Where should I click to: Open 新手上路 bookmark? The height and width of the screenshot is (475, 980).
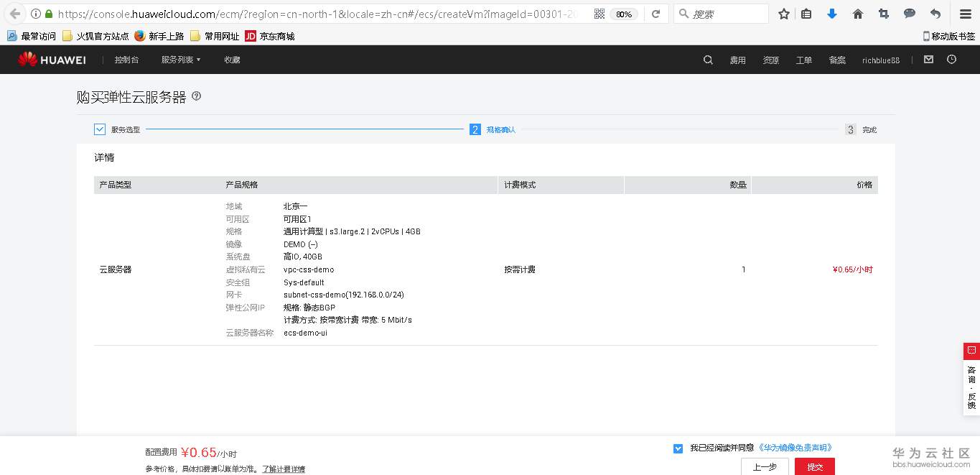pyautogui.click(x=159, y=36)
